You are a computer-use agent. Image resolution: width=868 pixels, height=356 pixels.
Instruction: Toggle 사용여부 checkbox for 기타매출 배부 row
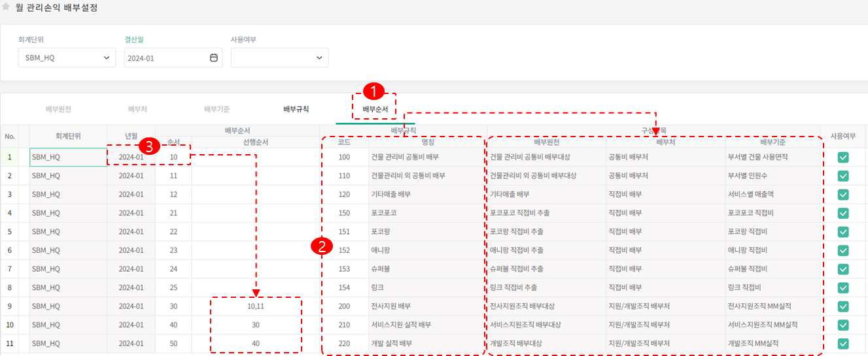[x=843, y=195]
